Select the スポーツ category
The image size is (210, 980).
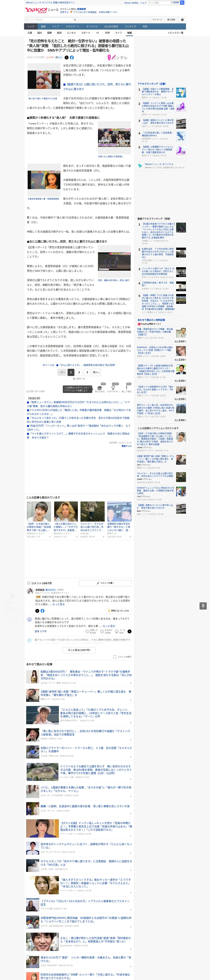point(86,33)
